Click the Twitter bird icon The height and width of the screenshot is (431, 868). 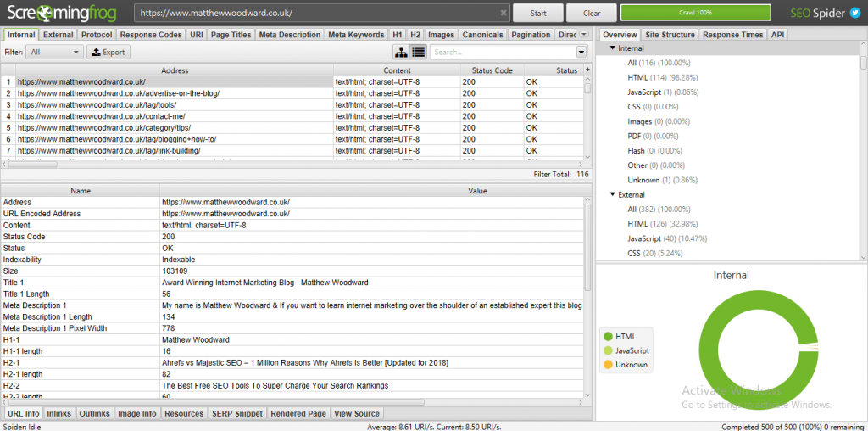[x=854, y=13]
